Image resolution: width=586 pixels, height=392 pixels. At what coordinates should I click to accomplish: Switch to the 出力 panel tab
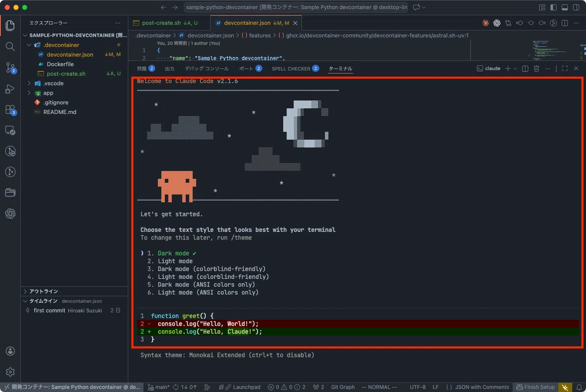(169, 69)
